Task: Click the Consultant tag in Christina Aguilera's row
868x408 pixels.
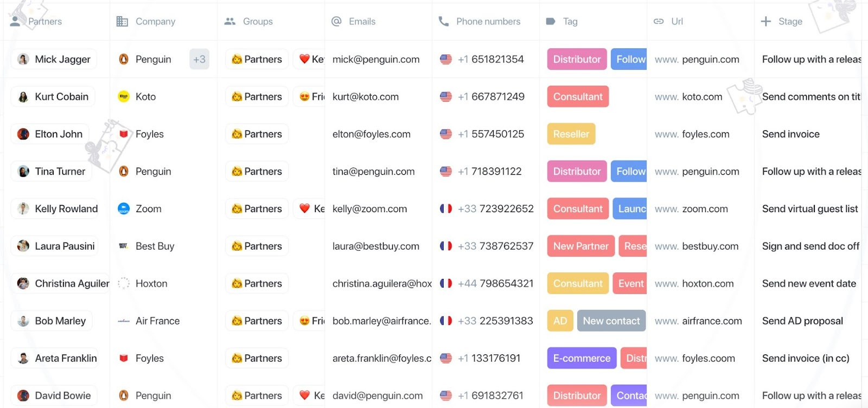Action: 578,283
